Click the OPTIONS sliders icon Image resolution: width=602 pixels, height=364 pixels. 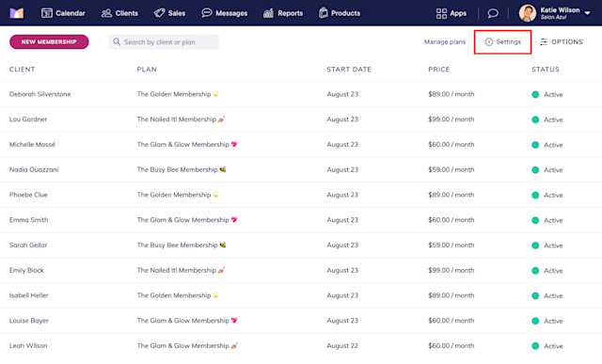coord(544,41)
